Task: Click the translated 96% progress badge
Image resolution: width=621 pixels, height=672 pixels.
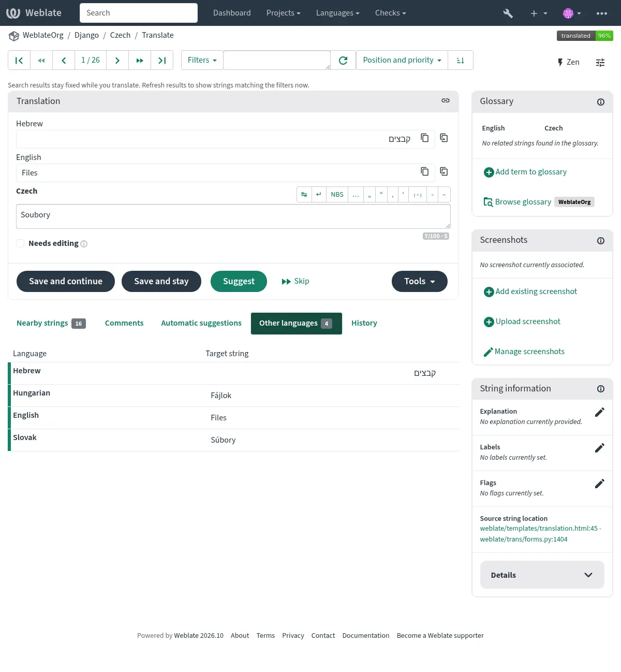Action: click(585, 36)
